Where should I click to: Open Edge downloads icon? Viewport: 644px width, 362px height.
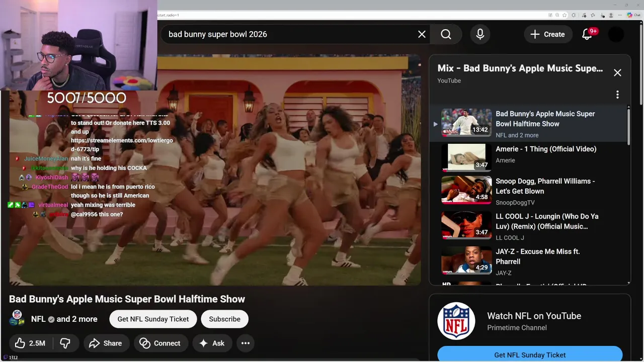(x=602, y=15)
